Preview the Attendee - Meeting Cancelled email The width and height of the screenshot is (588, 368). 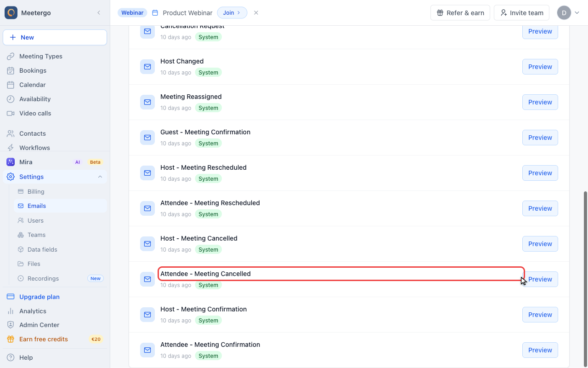[540, 279]
